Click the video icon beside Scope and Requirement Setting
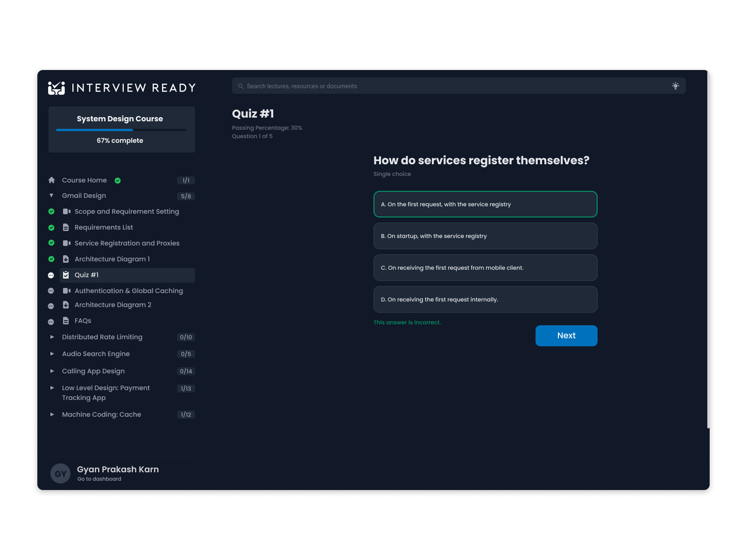Viewport: 747px width, 560px height. 66,211
